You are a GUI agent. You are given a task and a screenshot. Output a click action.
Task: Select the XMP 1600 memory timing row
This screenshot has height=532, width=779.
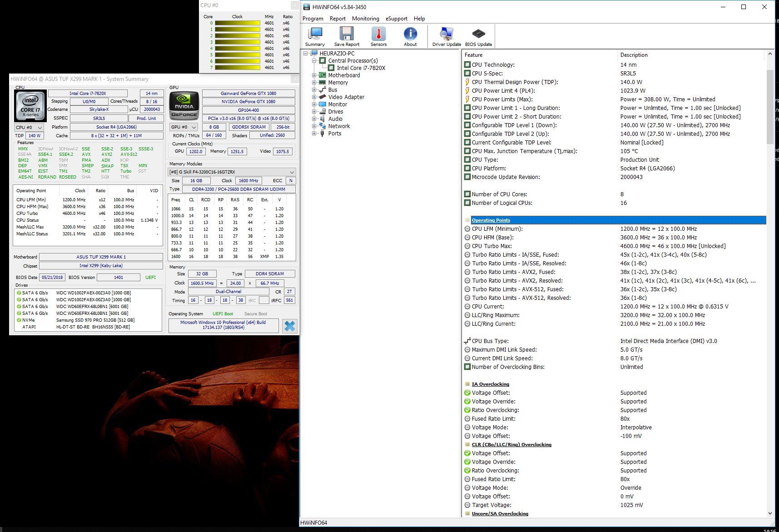point(232,256)
